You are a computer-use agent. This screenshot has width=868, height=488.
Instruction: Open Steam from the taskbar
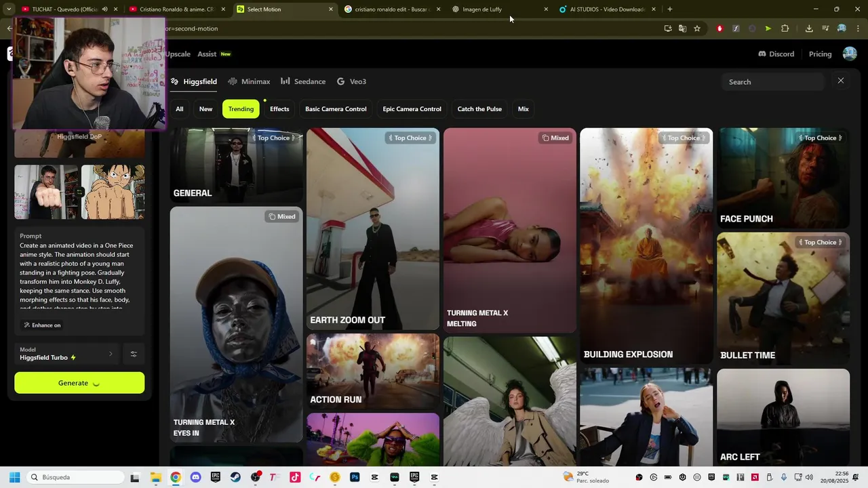[235, 477]
